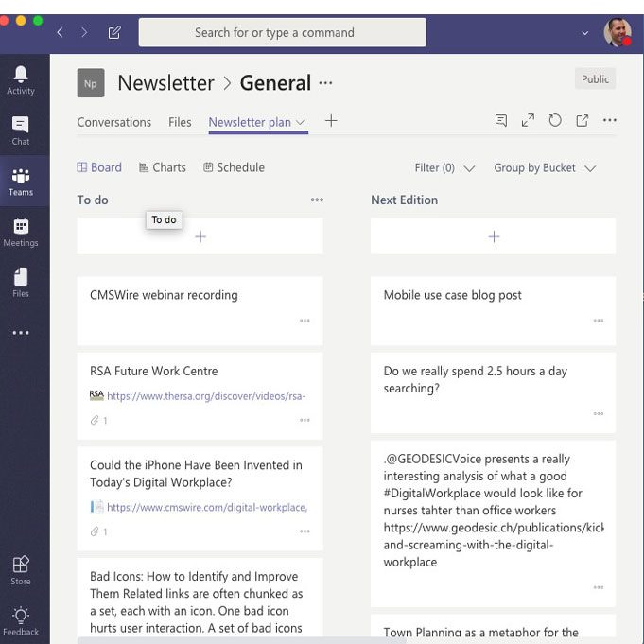Image resolution: width=644 pixels, height=644 pixels.
Task: Go forward with the right arrow
Action: [x=84, y=32]
